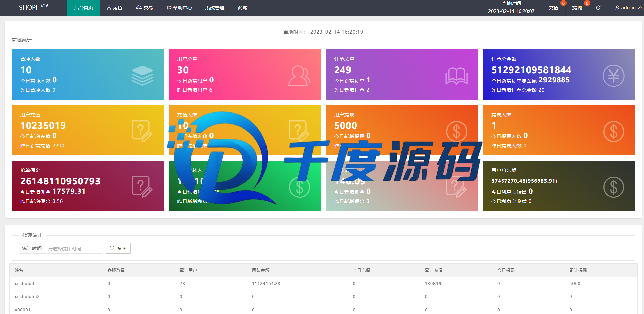Click the 首冲人数 value 10
This screenshot has width=644, height=314.
[x=26, y=70]
